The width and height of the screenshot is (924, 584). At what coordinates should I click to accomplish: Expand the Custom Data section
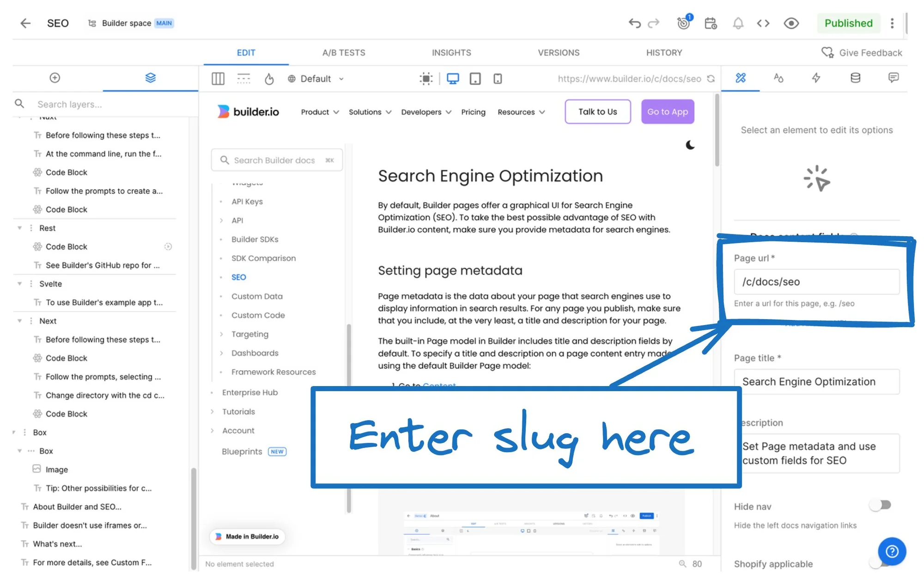257,296
